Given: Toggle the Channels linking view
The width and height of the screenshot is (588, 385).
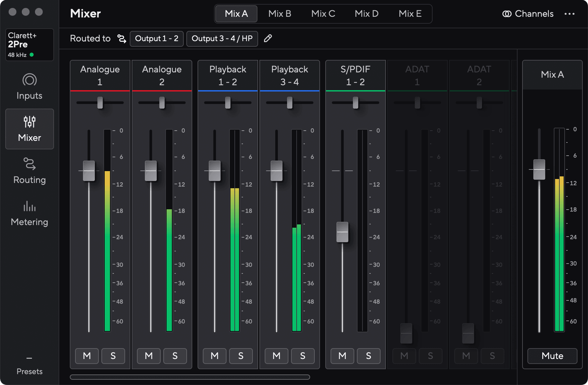Looking at the screenshot, I should point(528,14).
